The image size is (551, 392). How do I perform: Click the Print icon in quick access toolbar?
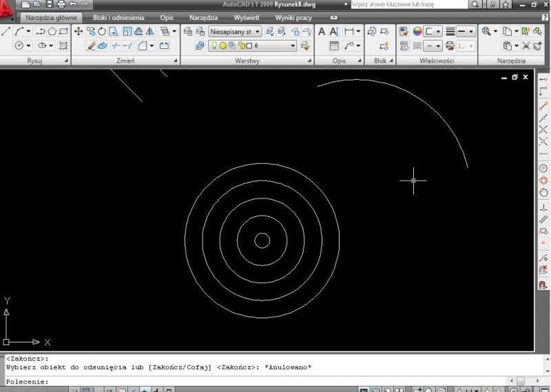pyautogui.click(x=60, y=4)
